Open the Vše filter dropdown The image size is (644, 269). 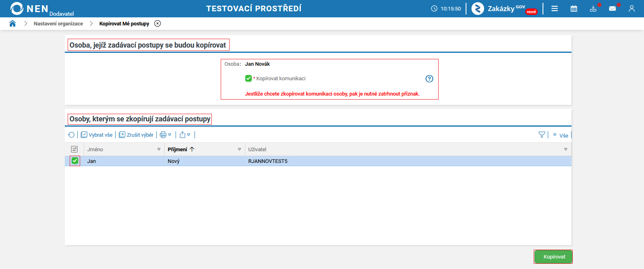click(x=561, y=135)
